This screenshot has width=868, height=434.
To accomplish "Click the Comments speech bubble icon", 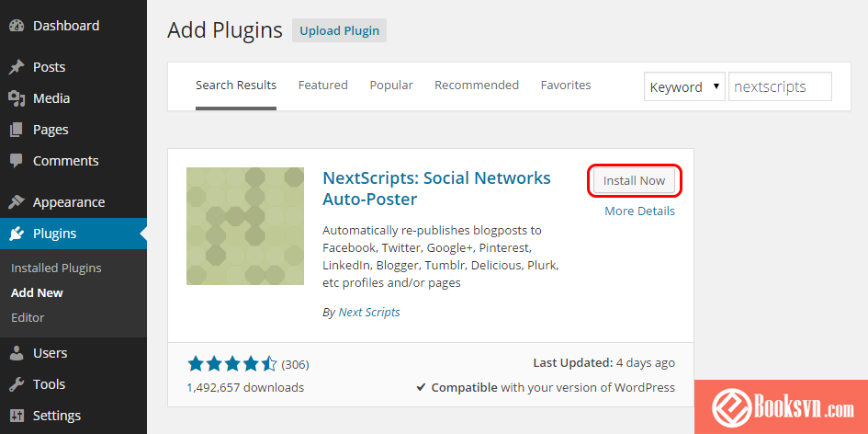I will point(17,161).
